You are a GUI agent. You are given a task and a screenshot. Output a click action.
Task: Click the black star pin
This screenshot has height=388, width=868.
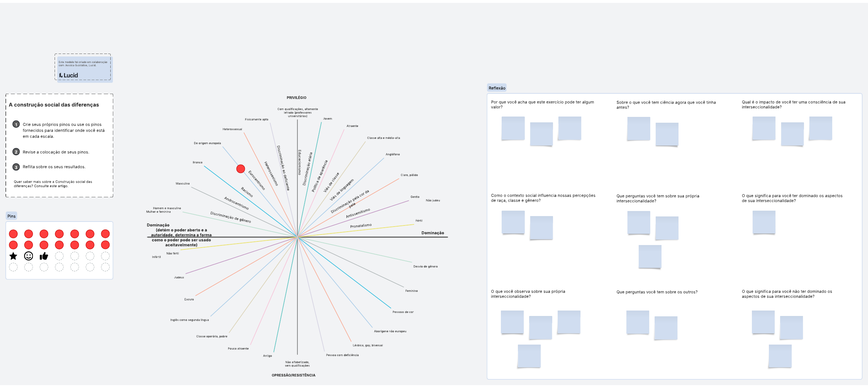13,256
